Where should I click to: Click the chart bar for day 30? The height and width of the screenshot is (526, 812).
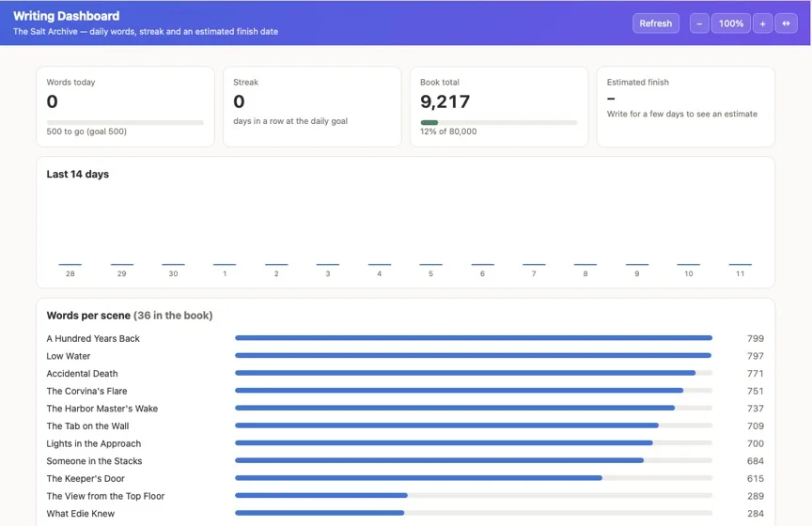pyautogui.click(x=173, y=265)
